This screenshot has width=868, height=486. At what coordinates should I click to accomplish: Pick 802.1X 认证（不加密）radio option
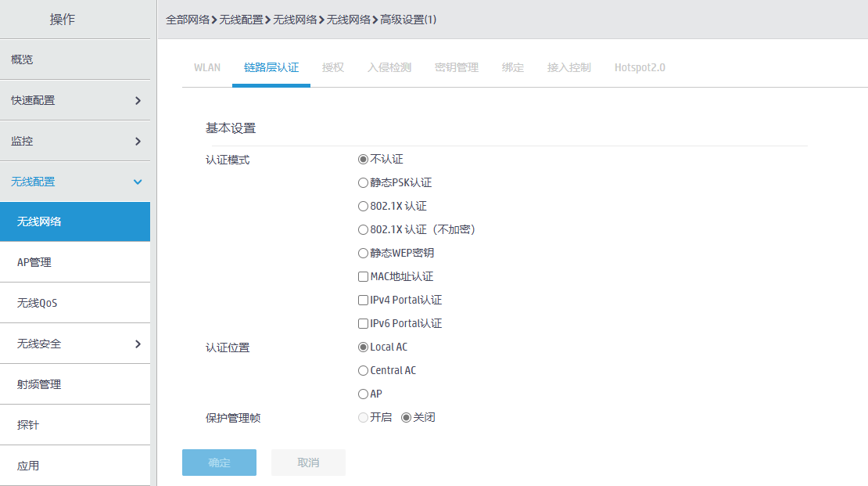[363, 229]
